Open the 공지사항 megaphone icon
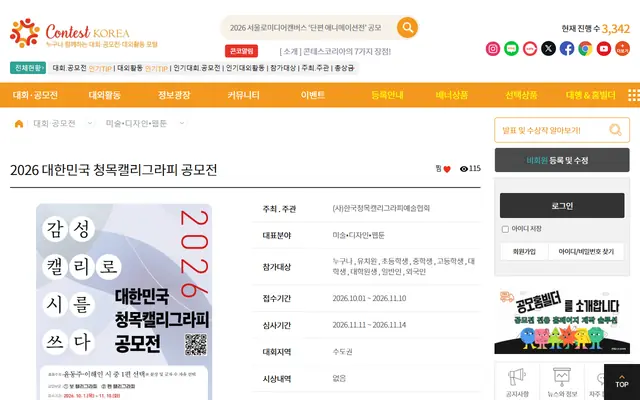The image size is (640, 400). point(516,377)
